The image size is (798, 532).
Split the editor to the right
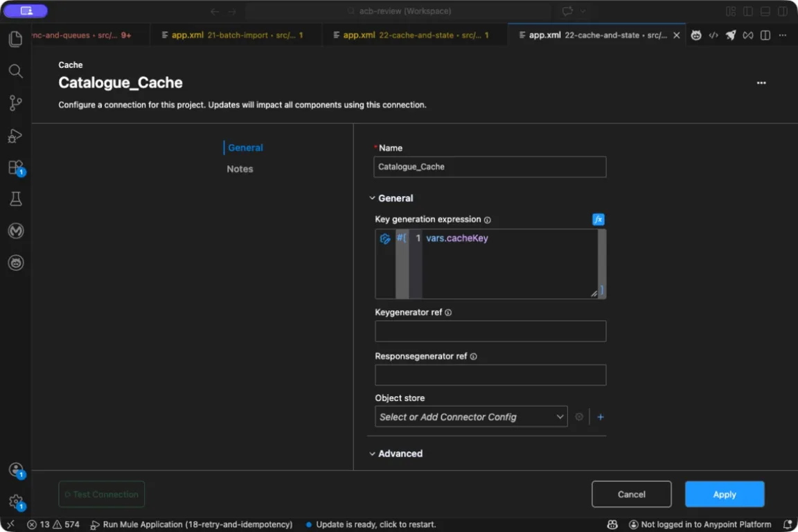[x=765, y=35]
